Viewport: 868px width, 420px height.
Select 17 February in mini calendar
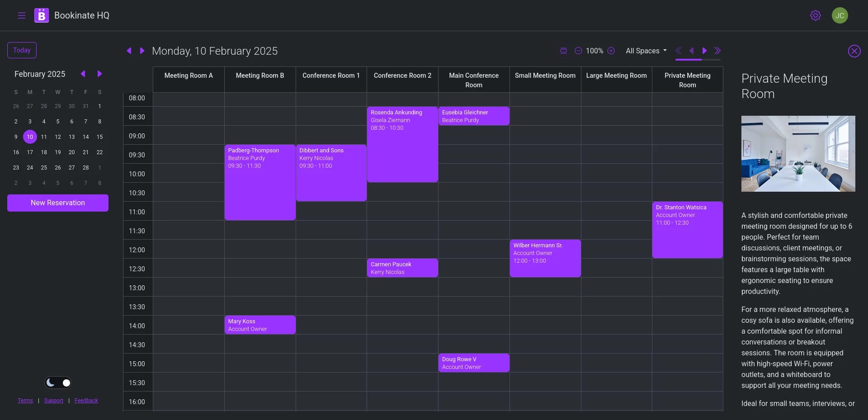point(30,152)
